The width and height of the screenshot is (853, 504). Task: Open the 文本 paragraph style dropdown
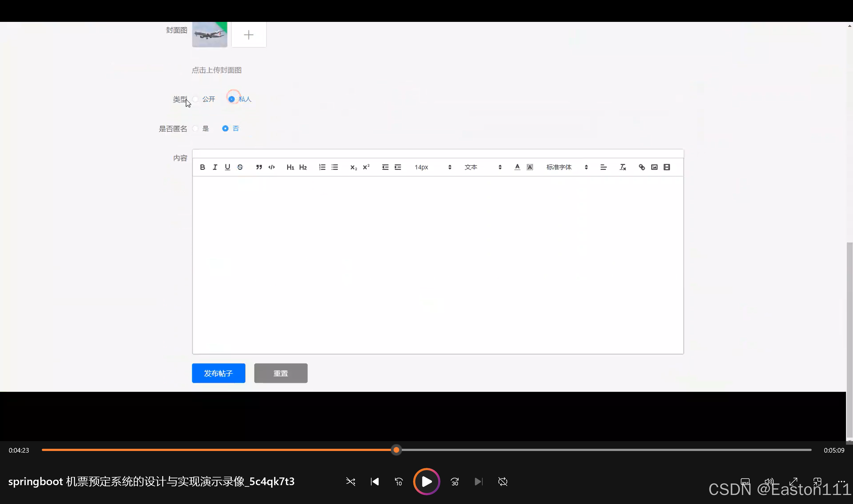coord(483,167)
